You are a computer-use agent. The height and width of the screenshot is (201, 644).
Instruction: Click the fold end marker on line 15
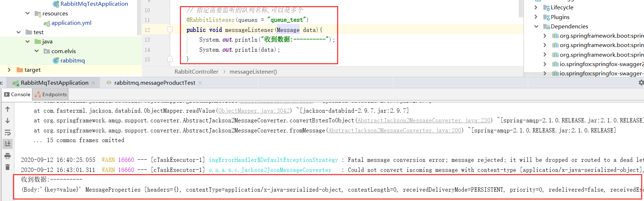pyautogui.click(x=170, y=59)
